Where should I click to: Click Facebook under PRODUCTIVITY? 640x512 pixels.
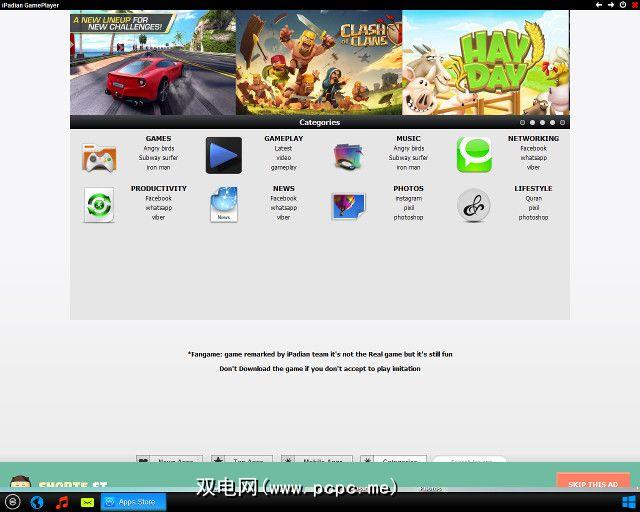click(159, 198)
